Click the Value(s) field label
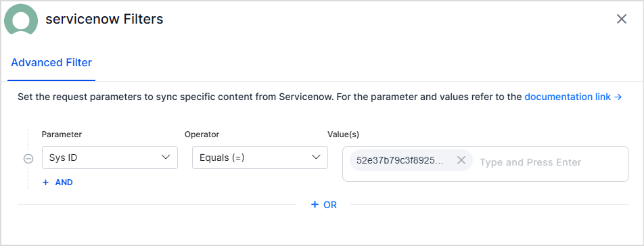 click(344, 134)
